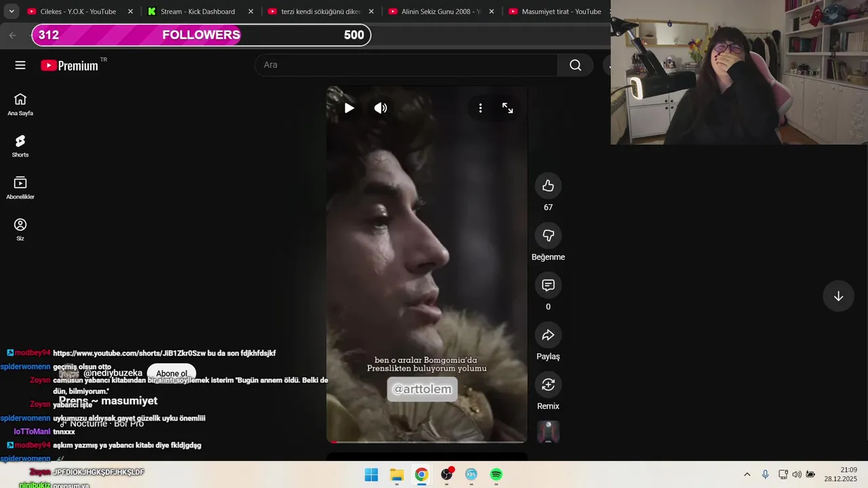The image size is (868, 488).
Task: Close the Cilekes - Y.O.K tab
Action: click(130, 12)
